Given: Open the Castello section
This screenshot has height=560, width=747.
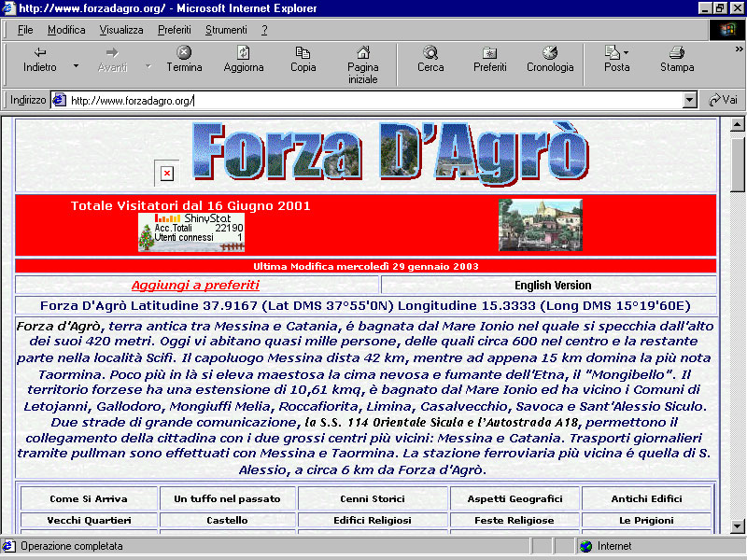Looking at the screenshot, I should click(227, 520).
